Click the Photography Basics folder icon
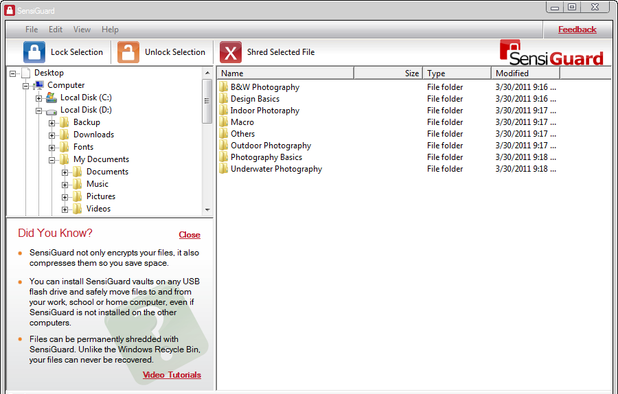Viewport: 618px width, 394px height. pyautogui.click(x=223, y=157)
